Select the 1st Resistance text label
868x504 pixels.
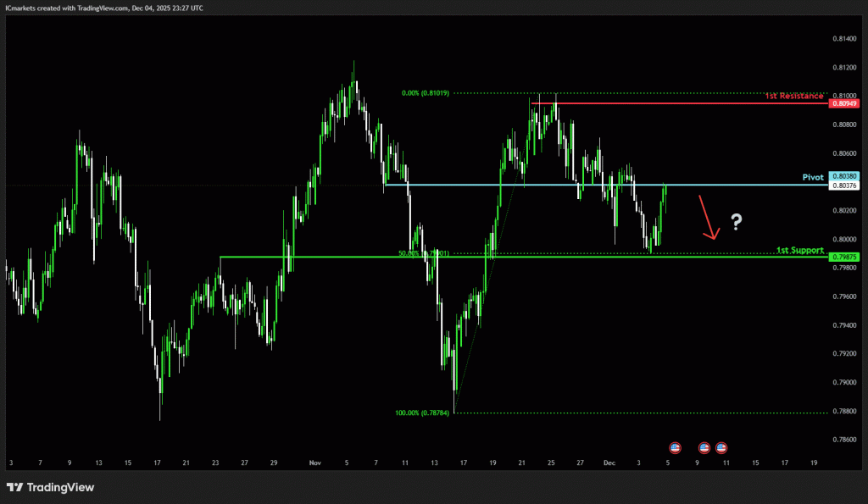click(794, 97)
